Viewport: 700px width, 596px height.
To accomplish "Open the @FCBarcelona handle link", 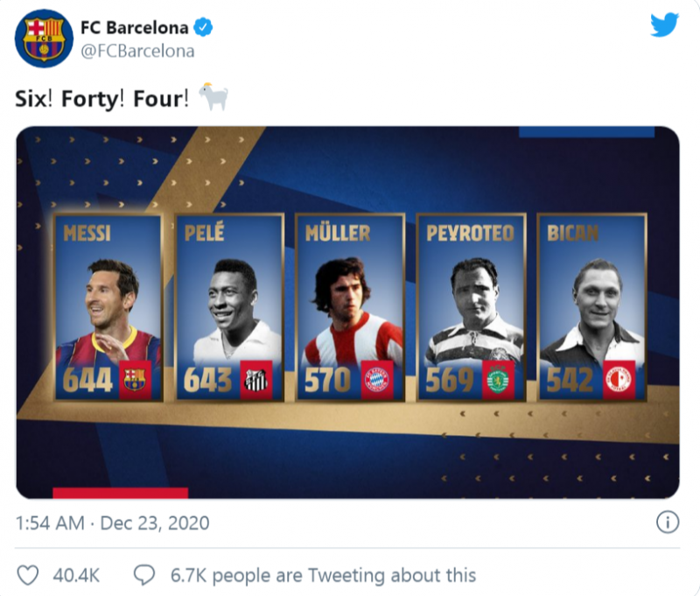I will 137,51.
